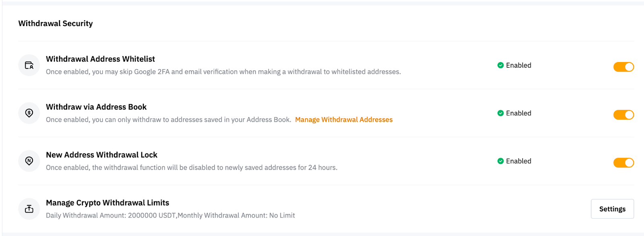Click green checkmark beside Address Book Enabled status
644x236 pixels.
500,113
